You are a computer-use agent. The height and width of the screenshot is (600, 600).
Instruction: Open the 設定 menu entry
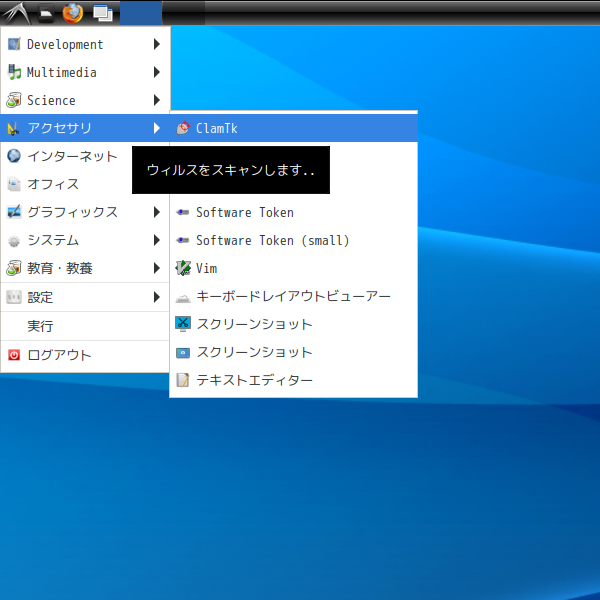point(85,297)
